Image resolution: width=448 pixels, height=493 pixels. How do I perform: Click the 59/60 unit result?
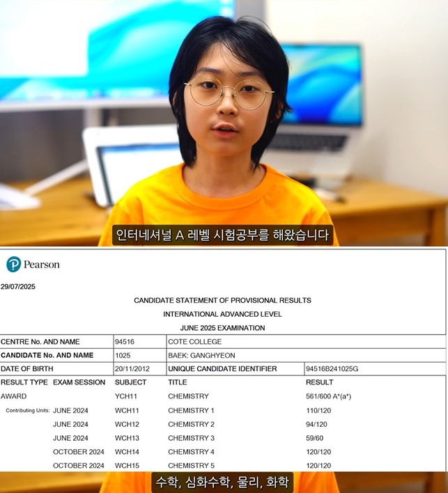point(316,438)
